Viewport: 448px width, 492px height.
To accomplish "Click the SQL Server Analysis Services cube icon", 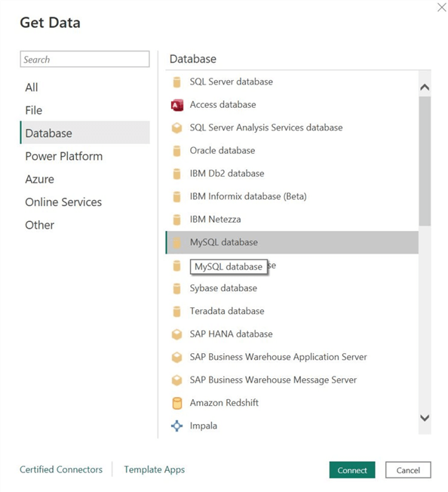I will tap(176, 128).
